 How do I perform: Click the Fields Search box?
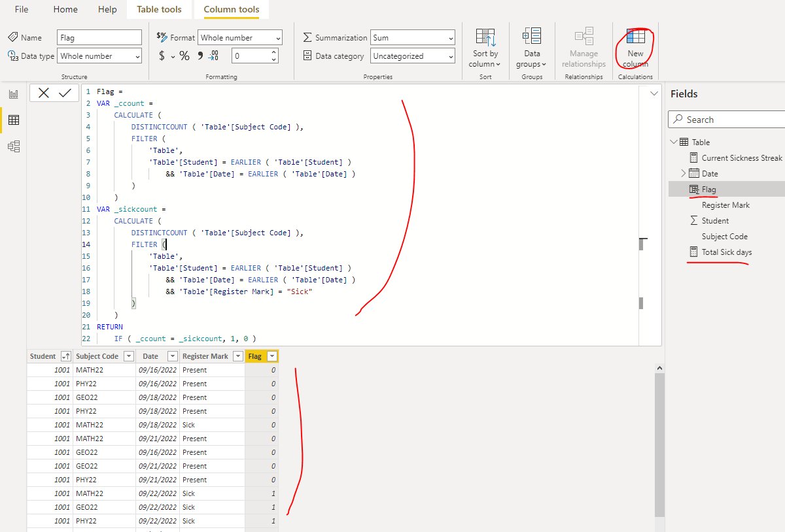726,120
